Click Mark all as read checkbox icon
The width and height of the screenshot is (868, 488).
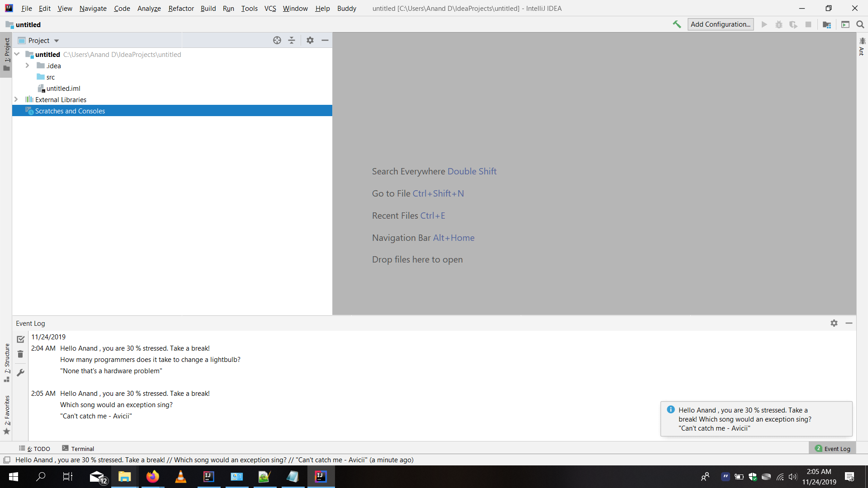pyautogui.click(x=20, y=339)
